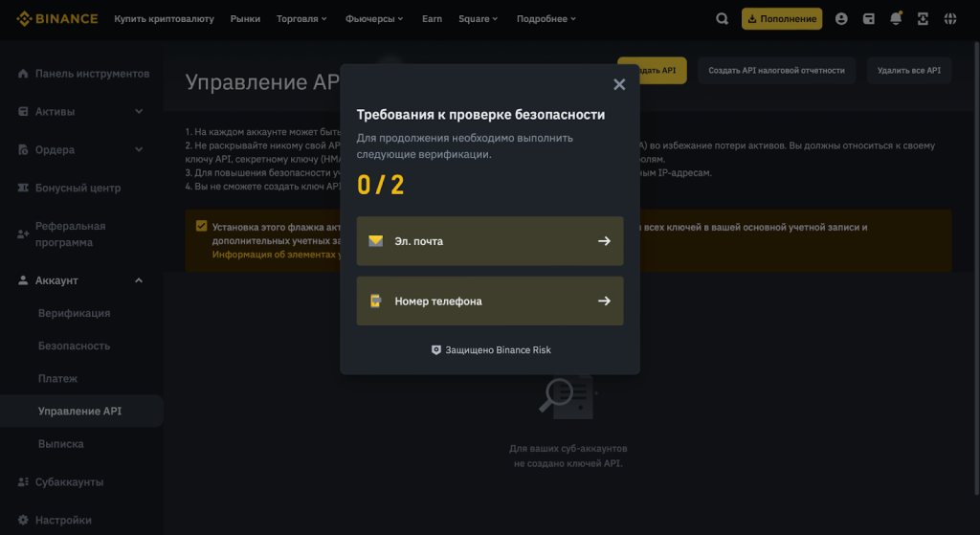The height and width of the screenshot is (535, 980).
Task: Open the wallet icon in header
Action: (x=869, y=19)
